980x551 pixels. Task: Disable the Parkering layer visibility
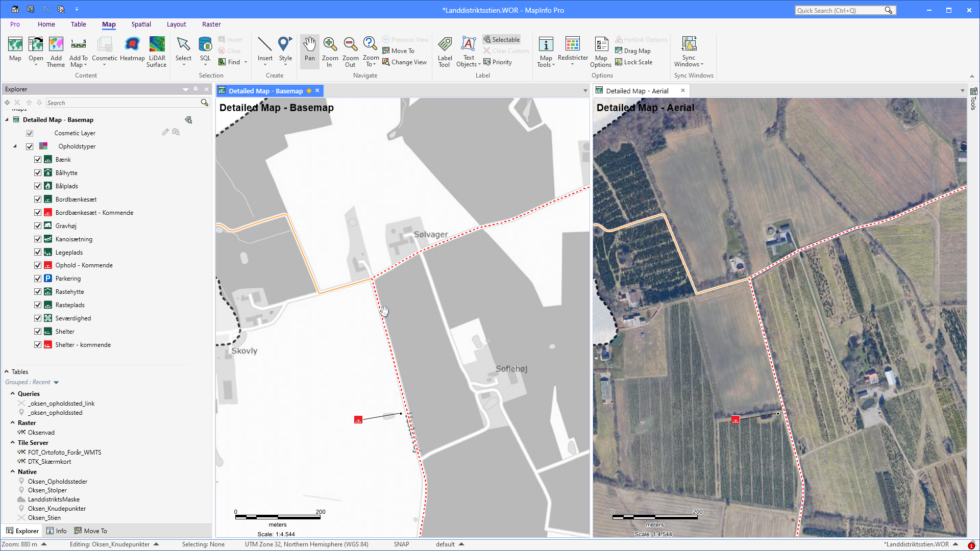pyautogui.click(x=38, y=278)
